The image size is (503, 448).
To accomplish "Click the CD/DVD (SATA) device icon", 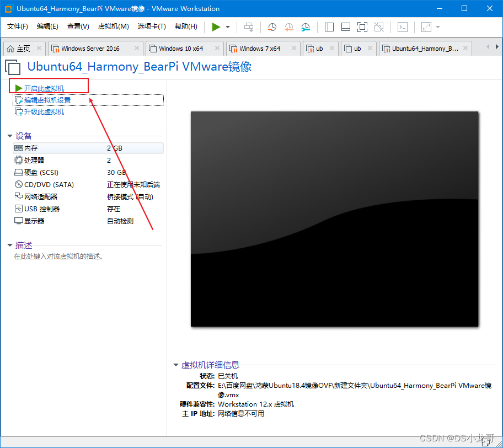I will [x=18, y=184].
